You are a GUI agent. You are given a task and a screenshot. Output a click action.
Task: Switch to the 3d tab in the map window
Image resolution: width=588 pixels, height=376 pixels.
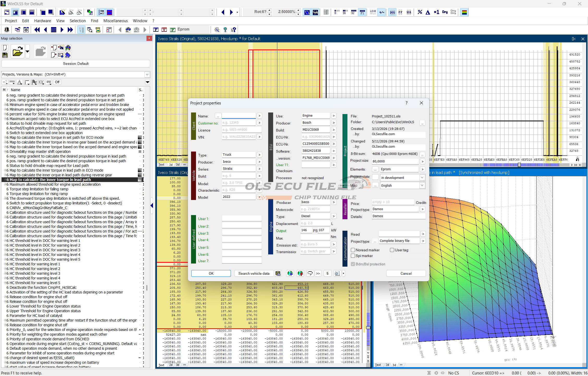[394, 365]
